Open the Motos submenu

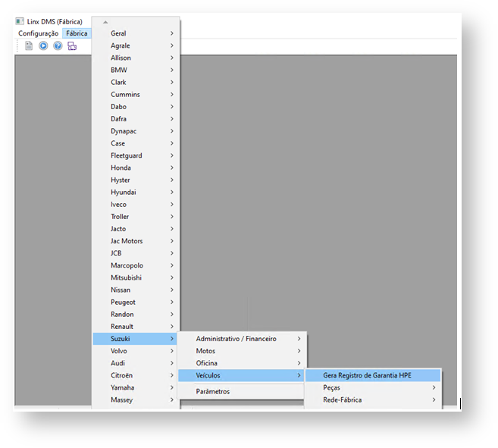pyautogui.click(x=240, y=351)
